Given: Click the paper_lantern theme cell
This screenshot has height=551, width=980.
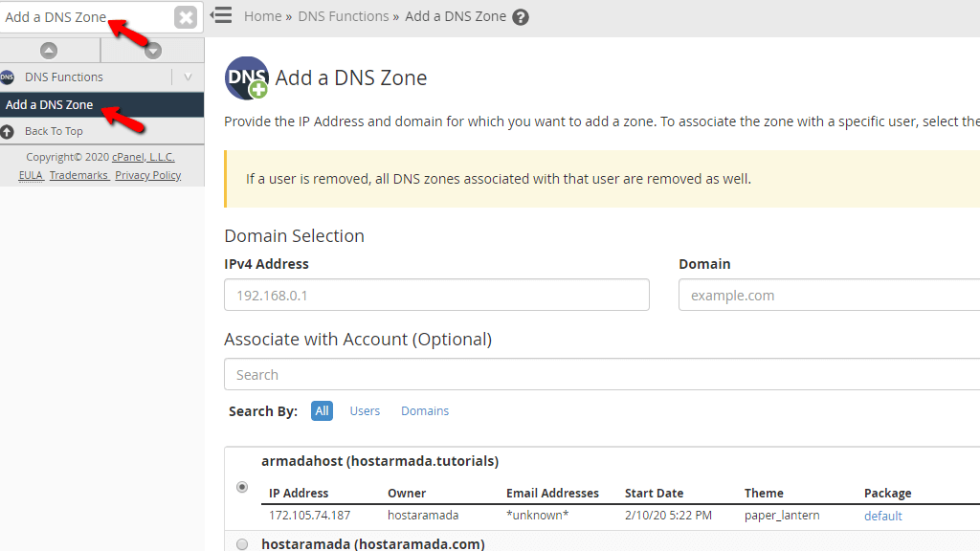Looking at the screenshot, I should pos(782,516).
